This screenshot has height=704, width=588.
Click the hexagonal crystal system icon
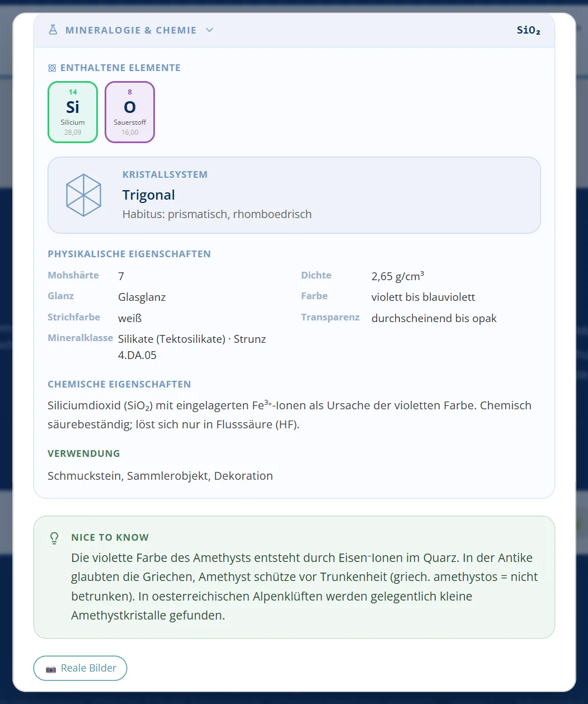[84, 195]
